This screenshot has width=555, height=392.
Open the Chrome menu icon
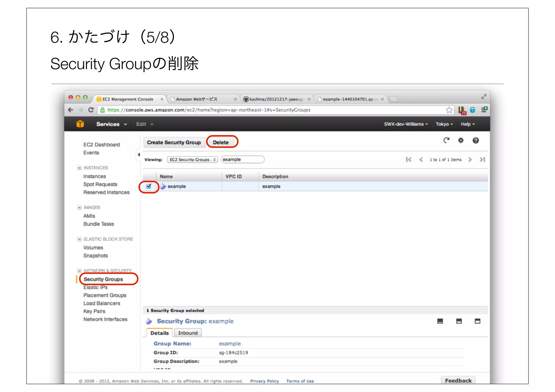point(484,109)
